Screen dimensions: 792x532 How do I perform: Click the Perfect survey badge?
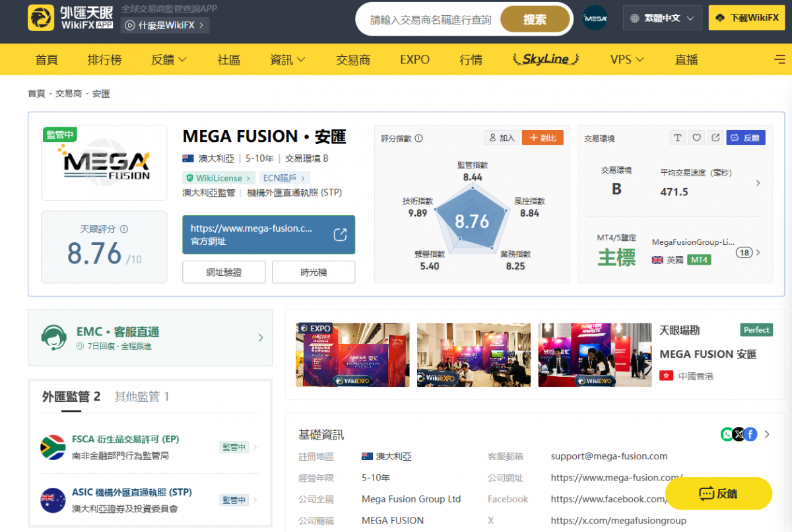(x=756, y=330)
